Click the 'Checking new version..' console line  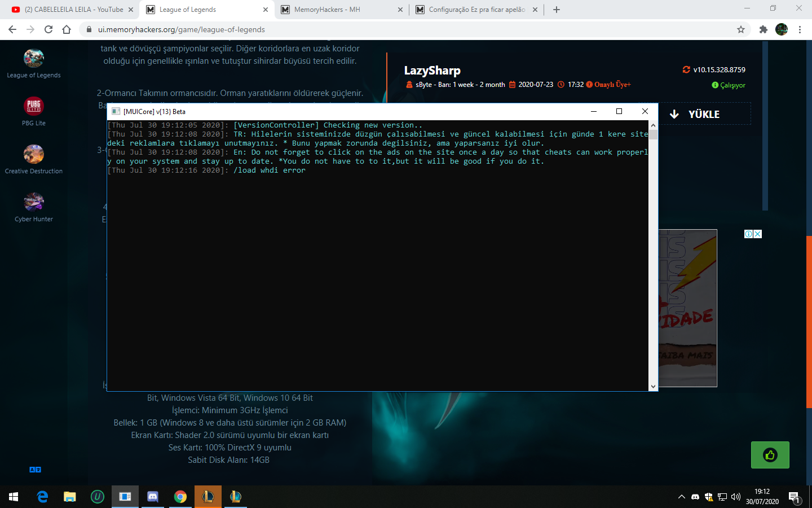(265, 125)
